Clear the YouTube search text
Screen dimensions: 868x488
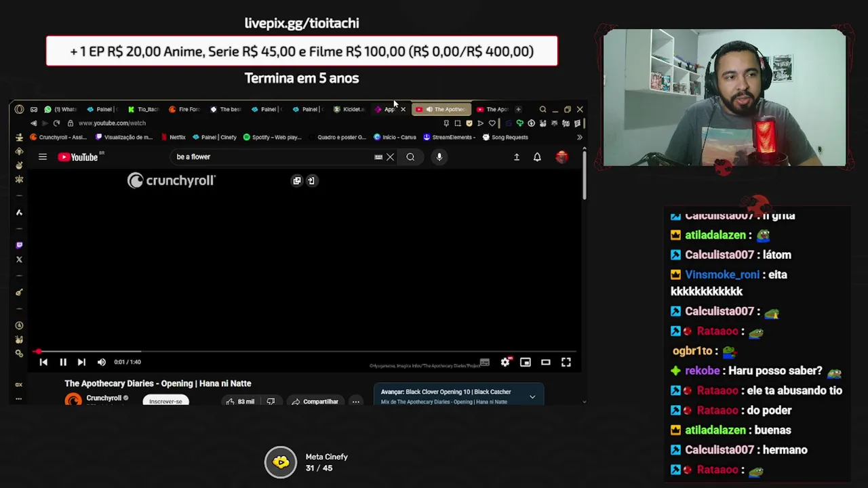pos(390,157)
